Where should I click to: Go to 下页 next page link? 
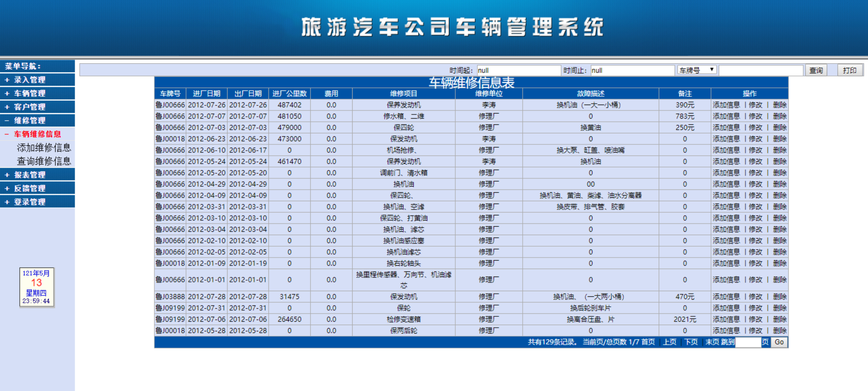pyautogui.click(x=691, y=342)
